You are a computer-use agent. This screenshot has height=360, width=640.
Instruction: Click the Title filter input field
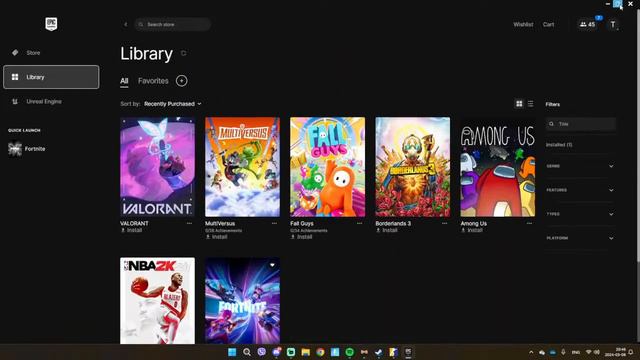(581, 124)
